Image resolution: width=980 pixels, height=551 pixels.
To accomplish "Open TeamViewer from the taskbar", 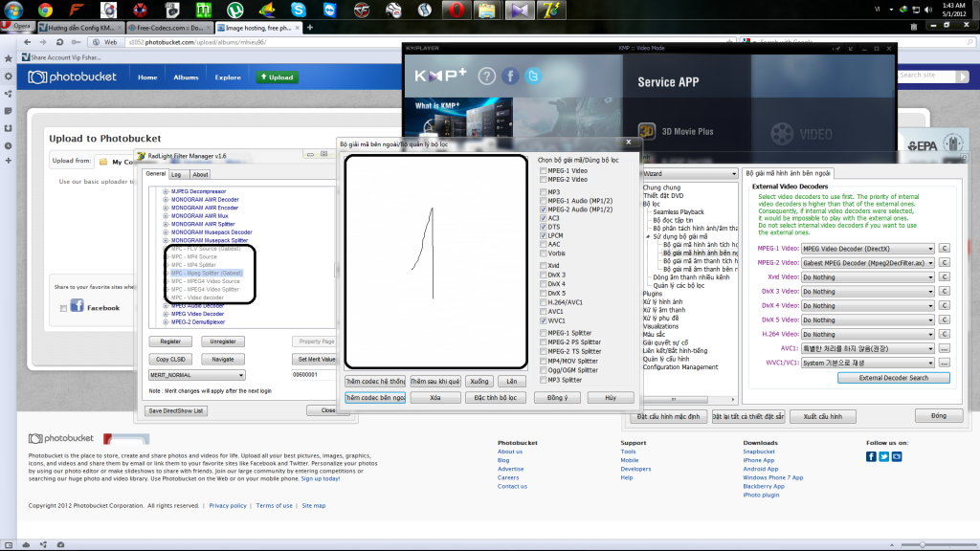I will point(329,10).
